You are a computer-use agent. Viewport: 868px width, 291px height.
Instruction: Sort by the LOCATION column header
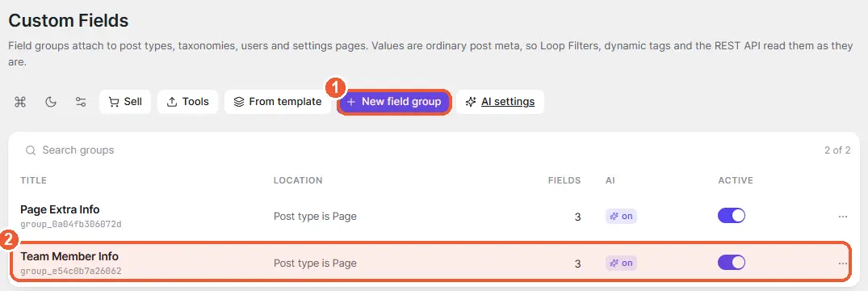tap(298, 181)
